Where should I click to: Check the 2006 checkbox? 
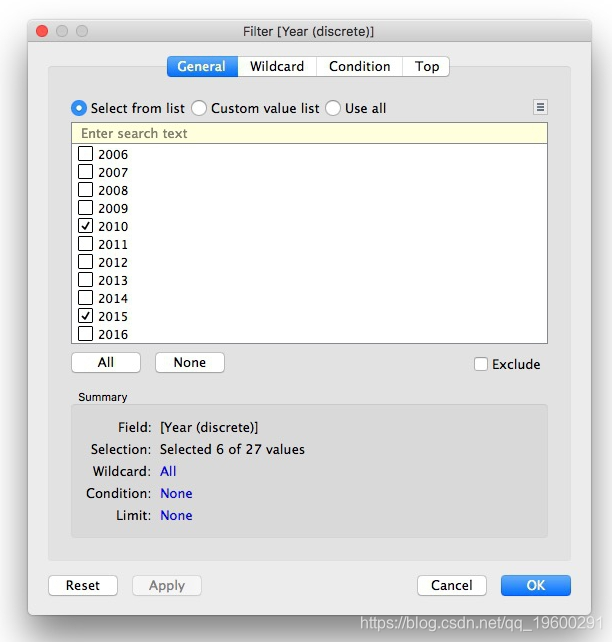coord(85,154)
